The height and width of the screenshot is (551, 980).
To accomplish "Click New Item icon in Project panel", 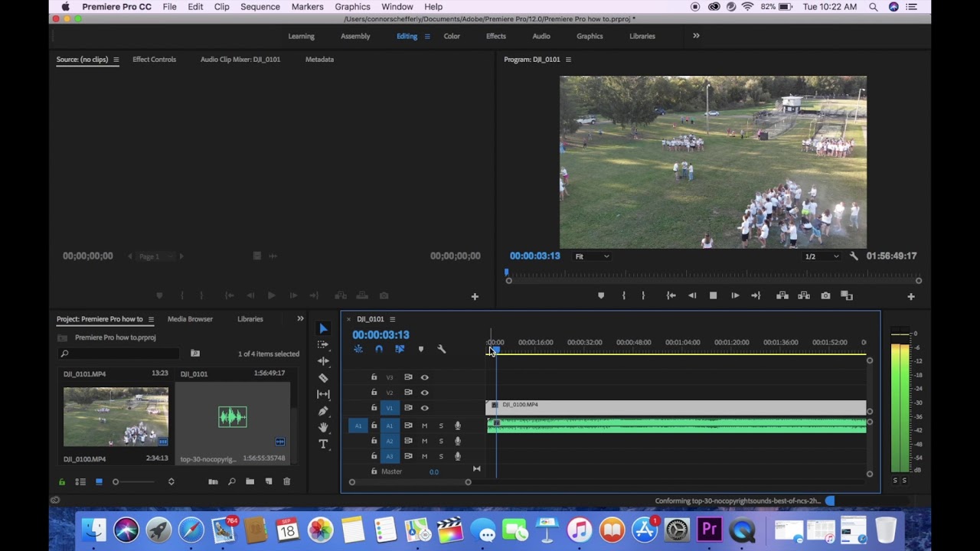I will [269, 481].
